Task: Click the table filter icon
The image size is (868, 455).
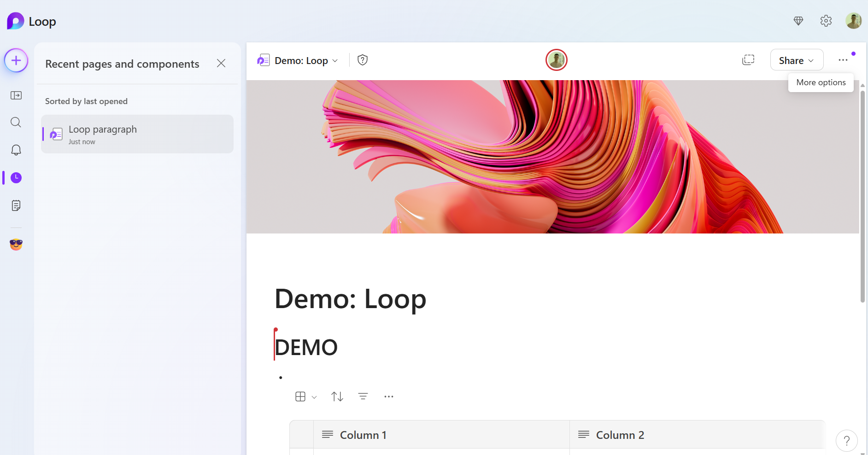Action: (363, 397)
